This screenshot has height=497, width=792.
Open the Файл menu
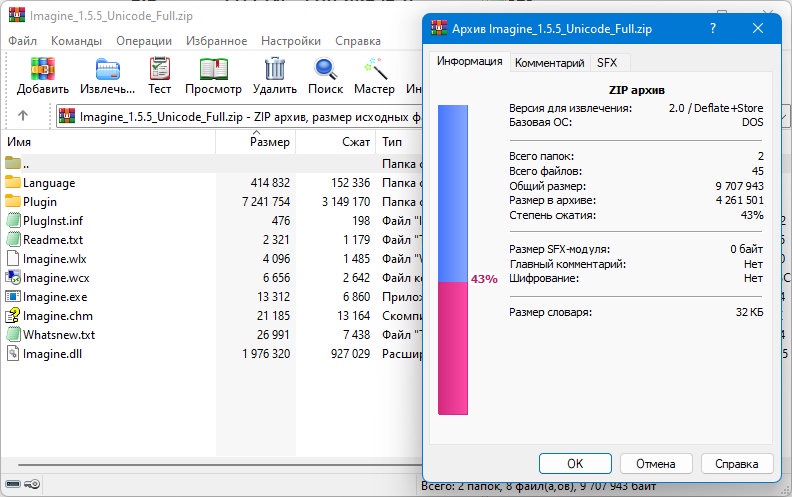tap(22, 41)
